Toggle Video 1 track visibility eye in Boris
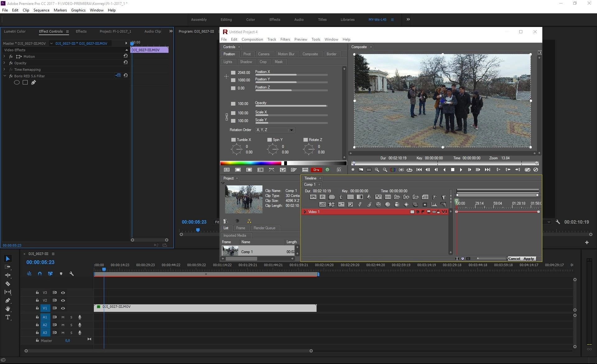 coord(418,212)
